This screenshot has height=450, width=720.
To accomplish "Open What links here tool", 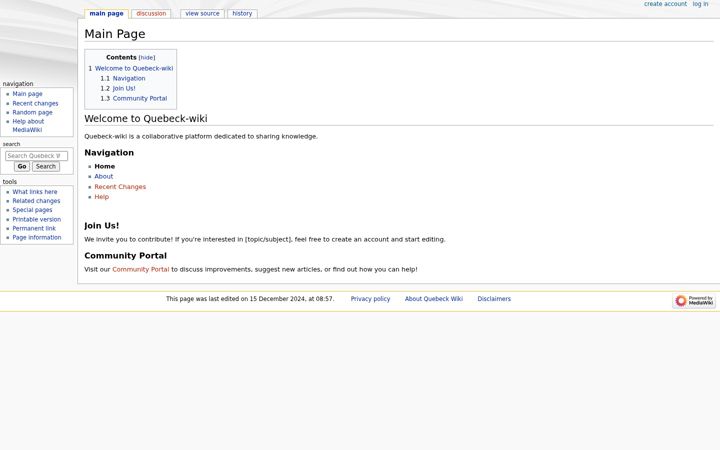I will [35, 192].
